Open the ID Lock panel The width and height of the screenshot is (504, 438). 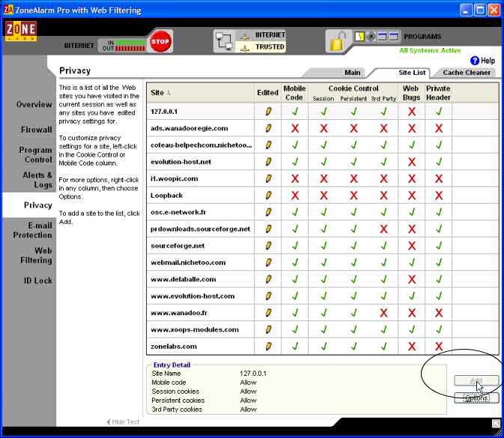(38, 281)
